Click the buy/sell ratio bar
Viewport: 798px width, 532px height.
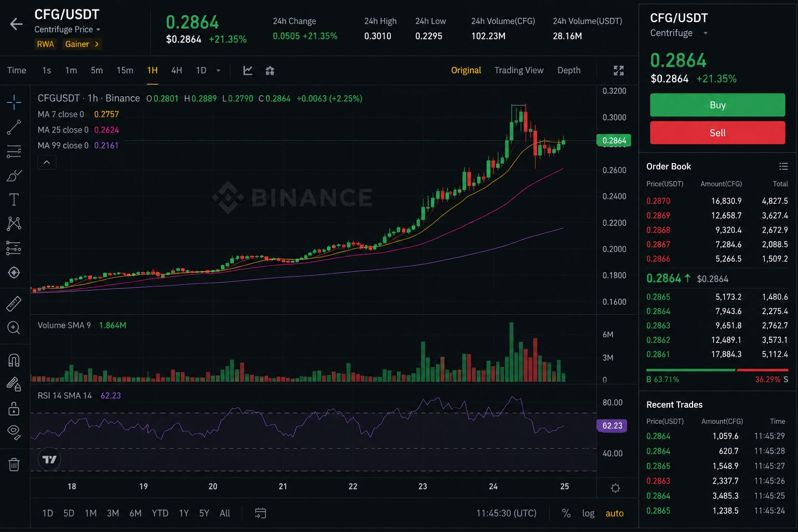(x=717, y=370)
